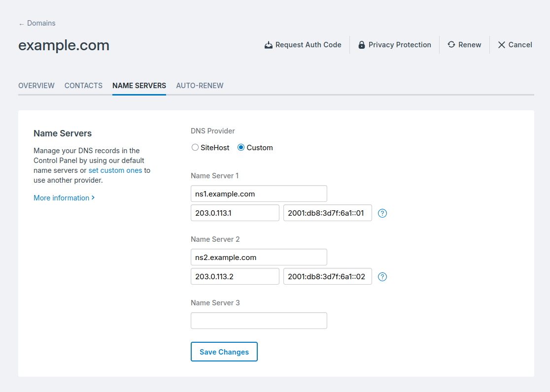Select the SiteHost DNS provider option

point(195,147)
